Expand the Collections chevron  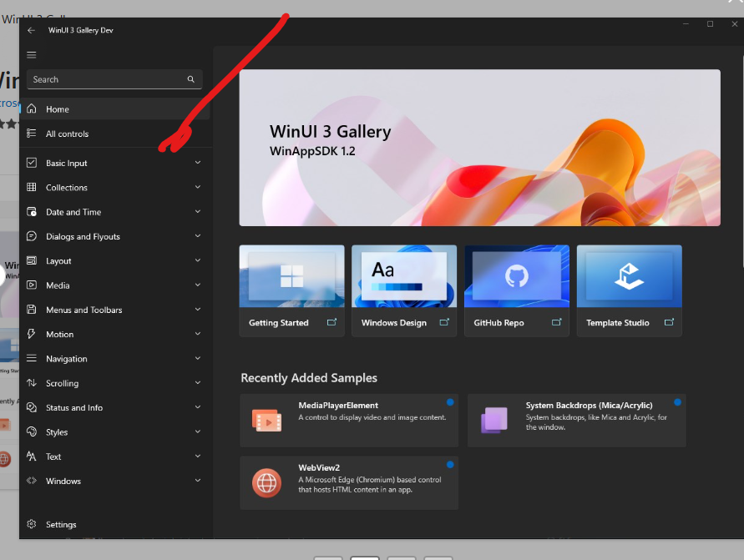(x=198, y=187)
